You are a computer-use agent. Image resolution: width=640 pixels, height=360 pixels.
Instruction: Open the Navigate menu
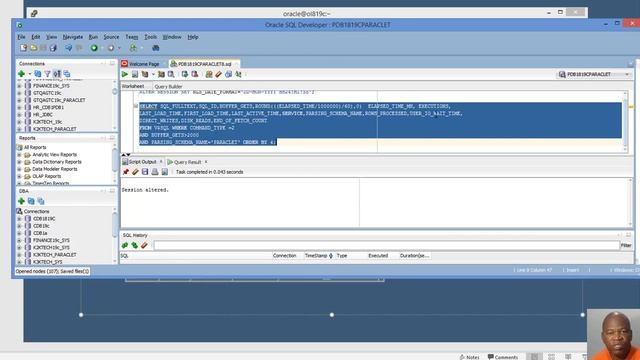click(x=73, y=37)
